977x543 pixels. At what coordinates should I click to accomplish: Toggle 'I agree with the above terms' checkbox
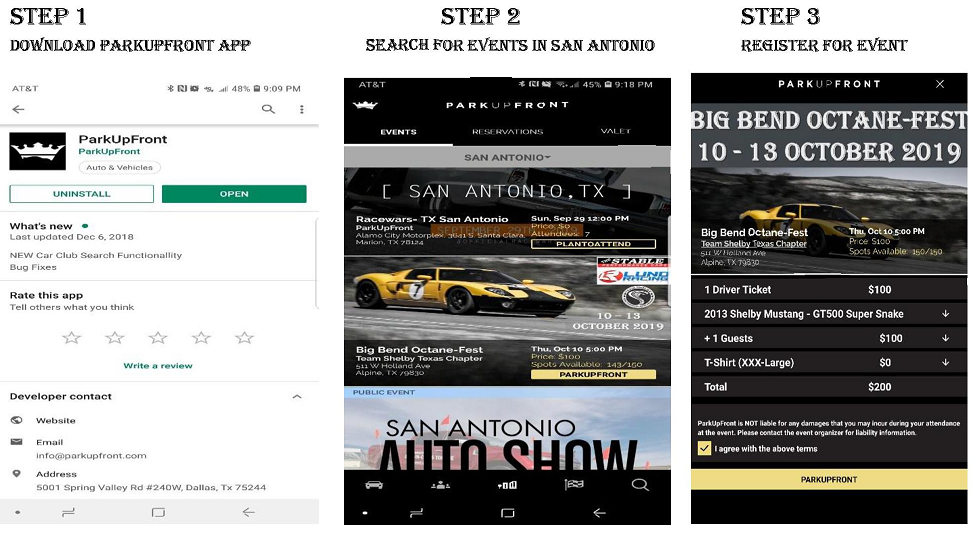pos(704,448)
